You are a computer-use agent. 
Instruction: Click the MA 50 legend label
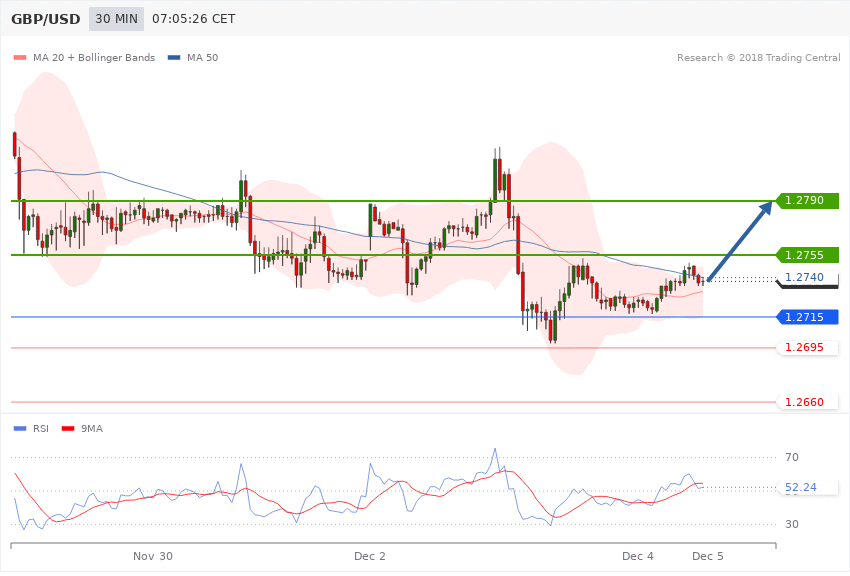point(202,57)
